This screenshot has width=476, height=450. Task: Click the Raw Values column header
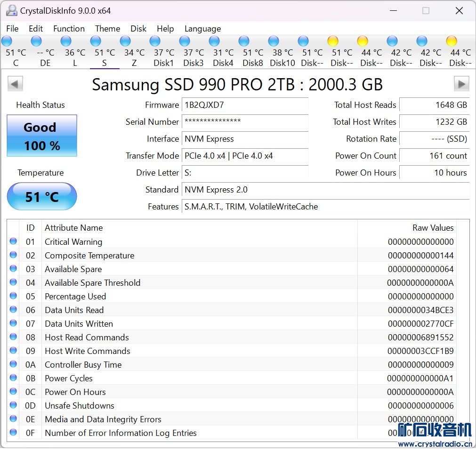coord(433,228)
